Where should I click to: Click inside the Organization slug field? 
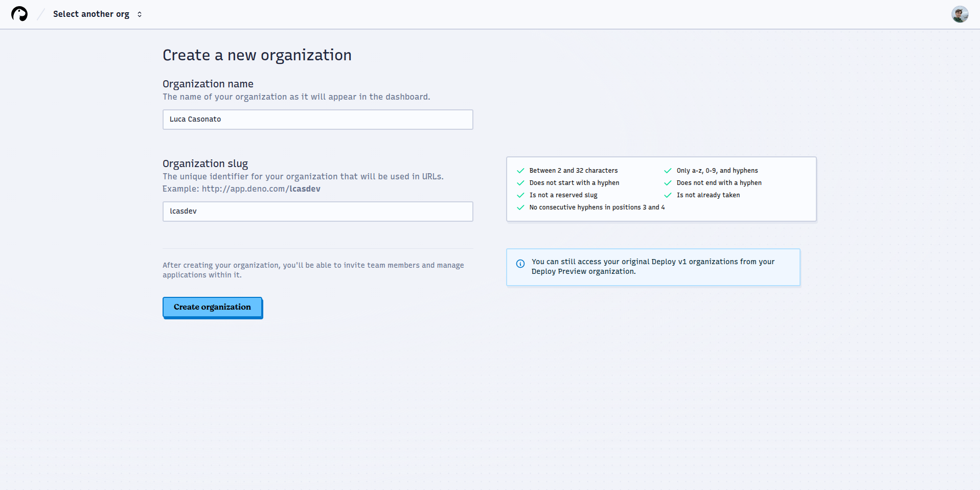[317, 211]
